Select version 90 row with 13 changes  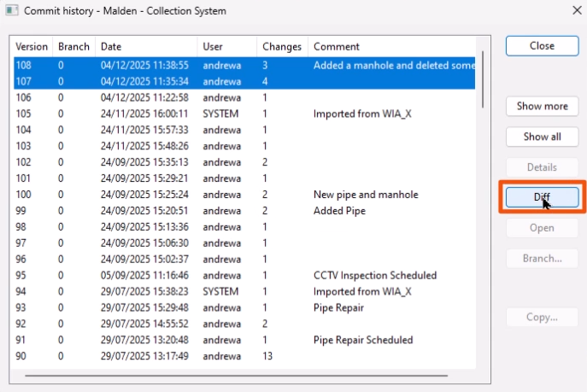point(244,356)
